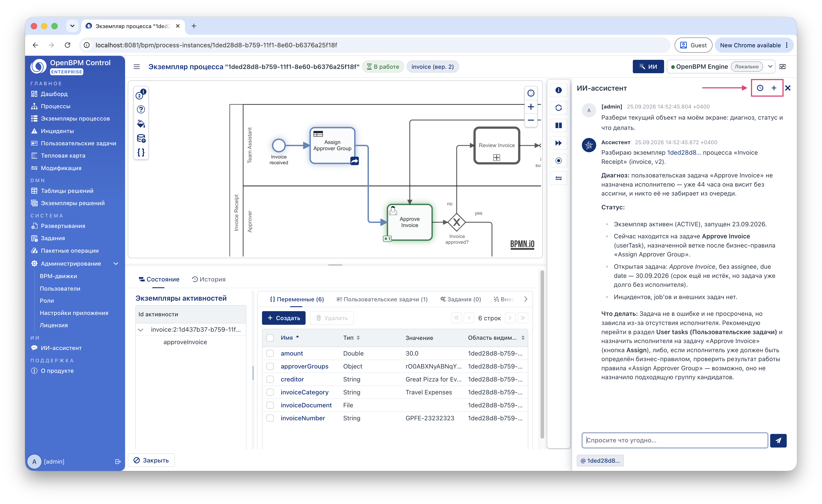Collapse the Администрирование section
The image size is (822, 504).
pos(116,264)
